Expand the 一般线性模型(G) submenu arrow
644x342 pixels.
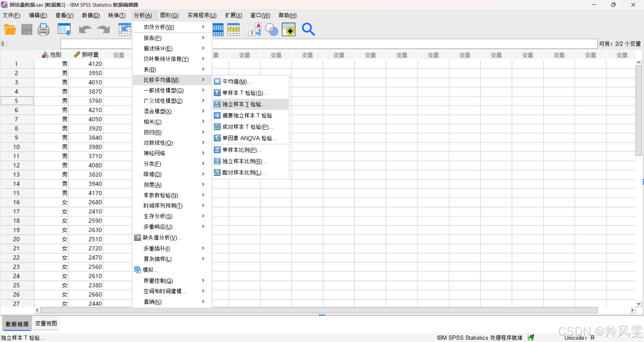203,90
